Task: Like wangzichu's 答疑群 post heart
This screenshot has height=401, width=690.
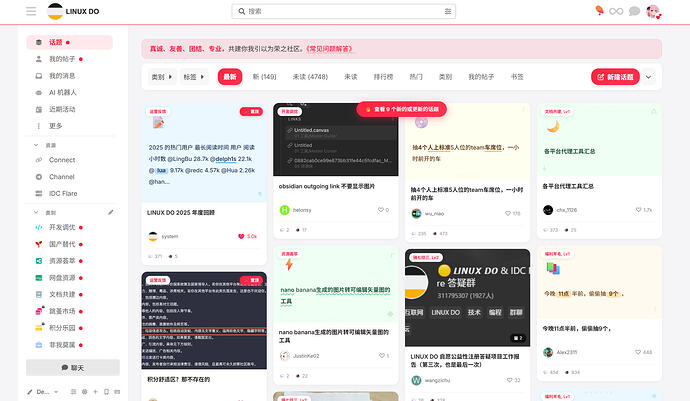Action: 510,380
